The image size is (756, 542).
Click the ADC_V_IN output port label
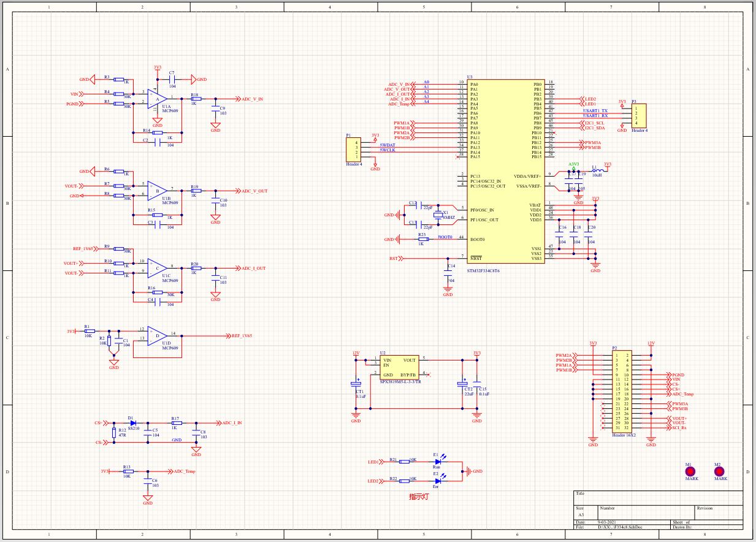[x=250, y=99]
